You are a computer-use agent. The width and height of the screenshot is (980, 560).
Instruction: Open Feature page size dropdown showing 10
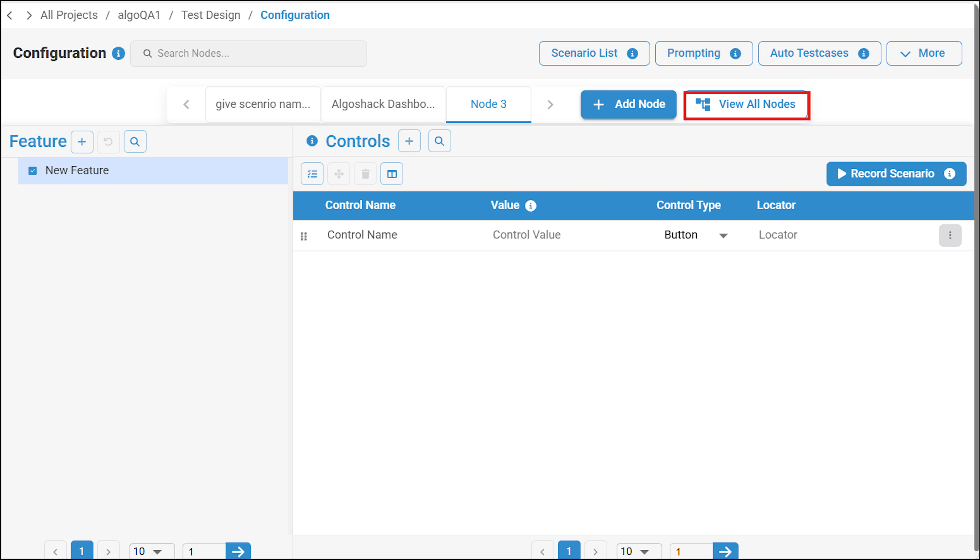point(152,551)
